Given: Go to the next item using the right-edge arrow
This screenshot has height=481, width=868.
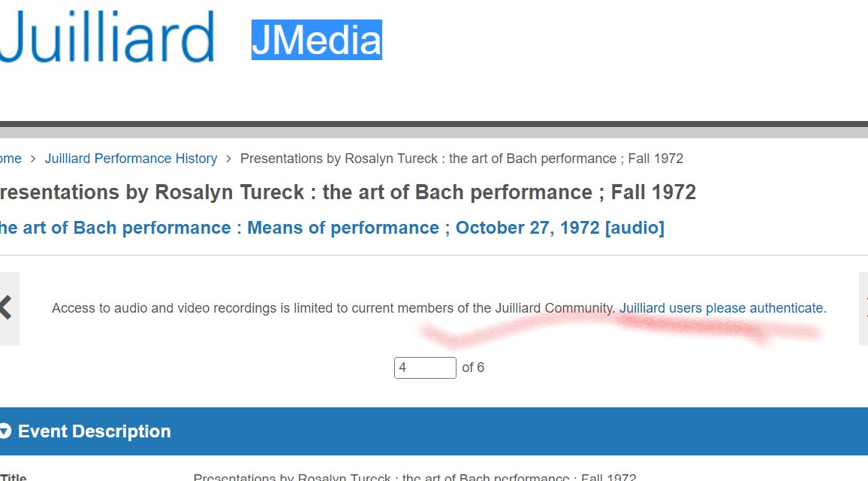Looking at the screenshot, I should click(863, 309).
